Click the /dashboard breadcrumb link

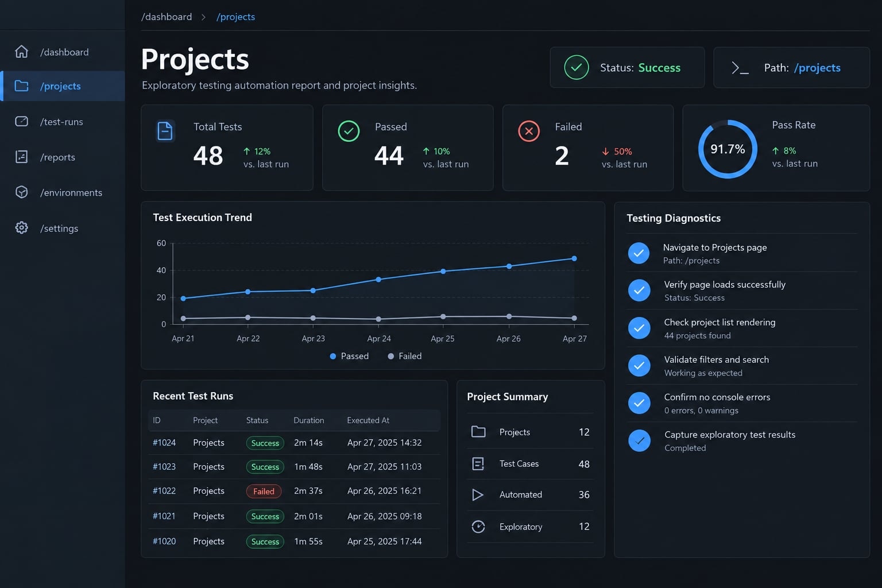(167, 17)
